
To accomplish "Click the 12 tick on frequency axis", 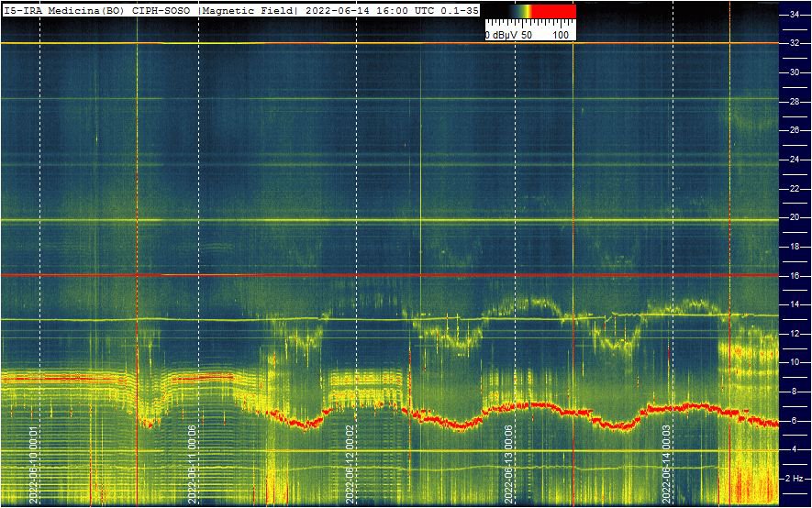I will 795,334.
